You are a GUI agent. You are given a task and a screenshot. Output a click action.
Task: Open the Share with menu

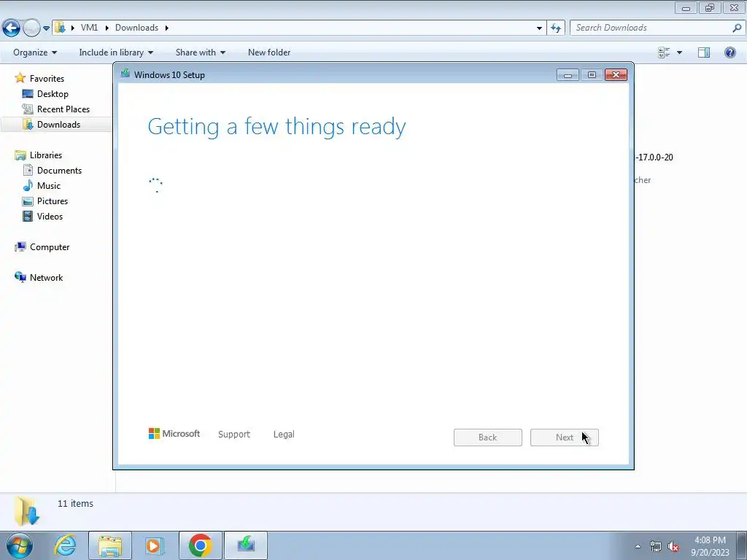[x=200, y=52]
